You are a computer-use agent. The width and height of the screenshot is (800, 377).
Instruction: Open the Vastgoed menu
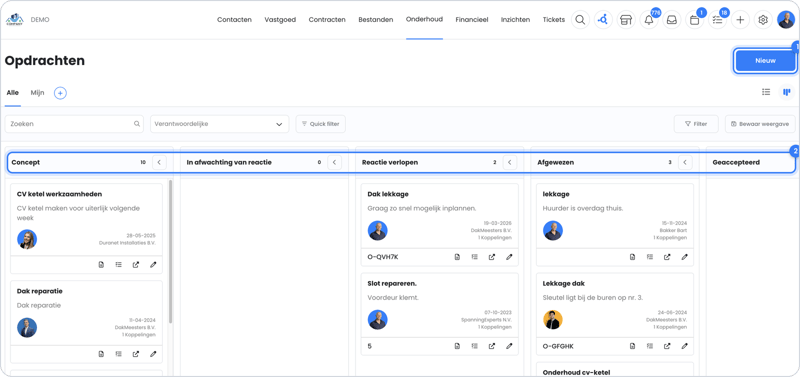280,20
